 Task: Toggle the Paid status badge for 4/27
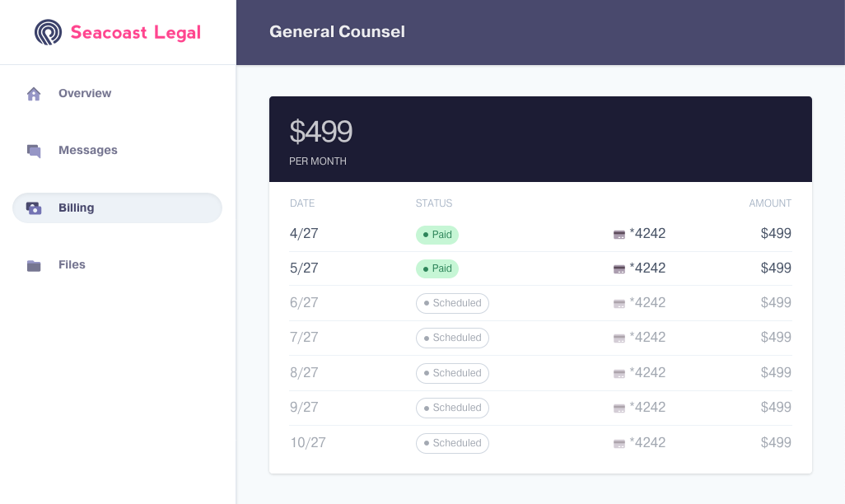click(x=437, y=235)
